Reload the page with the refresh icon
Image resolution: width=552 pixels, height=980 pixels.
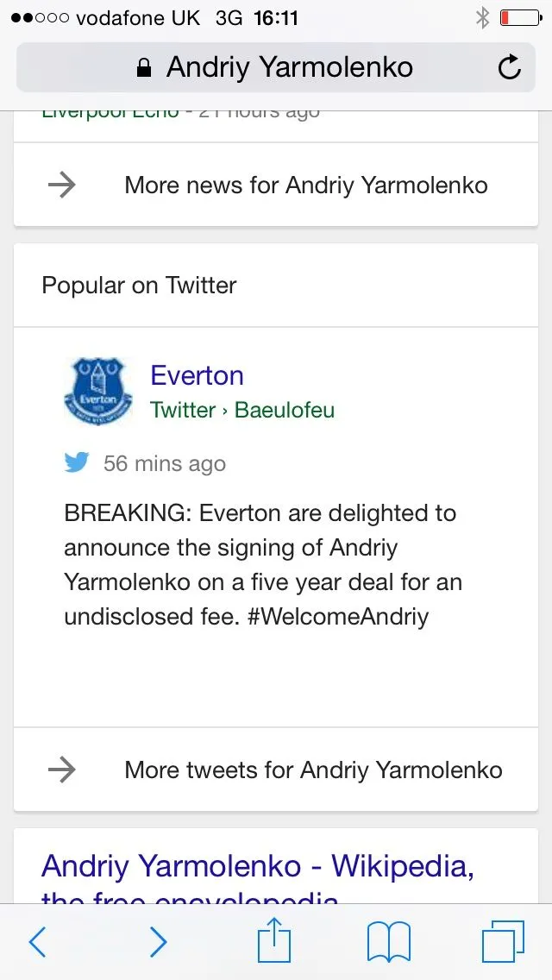pos(510,67)
